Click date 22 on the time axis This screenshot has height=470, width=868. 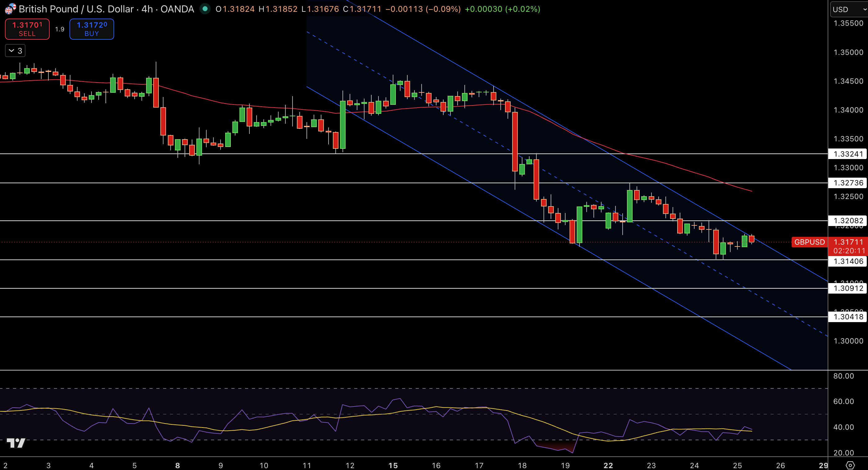tap(608, 465)
